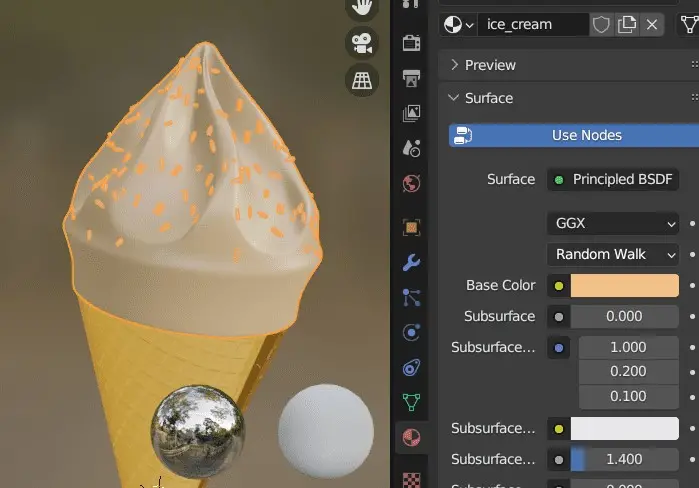Toggle animate dot beside Subsurface Radius 1.000
Image resolution: width=699 pixels, height=488 pixels.
point(692,348)
